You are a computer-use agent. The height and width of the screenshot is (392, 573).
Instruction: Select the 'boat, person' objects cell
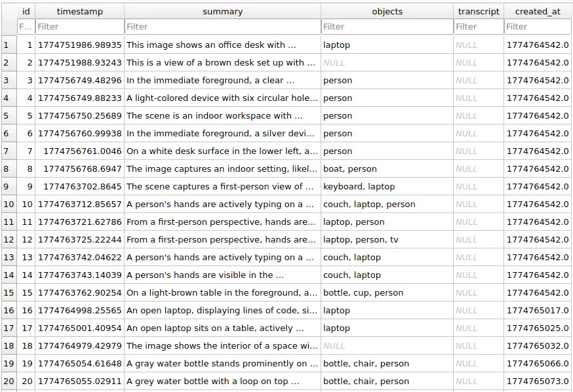pyautogui.click(x=387, y=168)
